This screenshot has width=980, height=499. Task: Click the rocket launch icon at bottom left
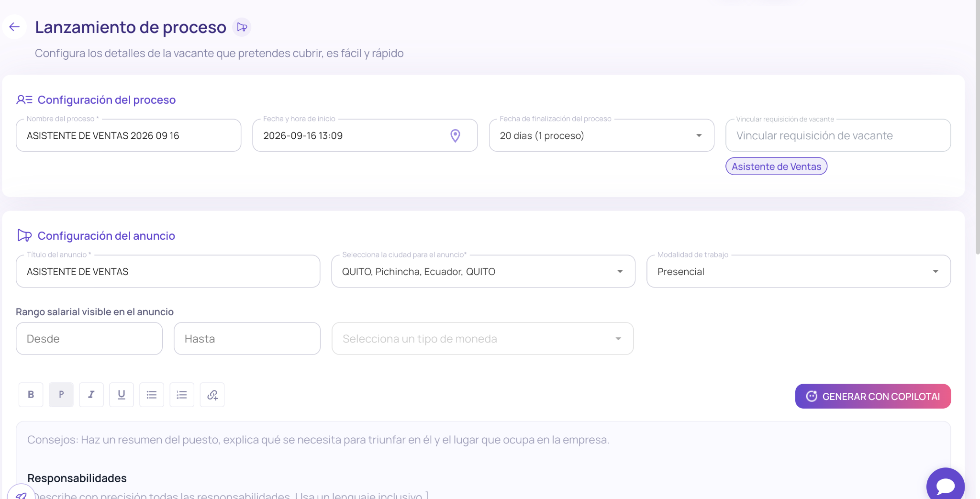click(21, 493)
